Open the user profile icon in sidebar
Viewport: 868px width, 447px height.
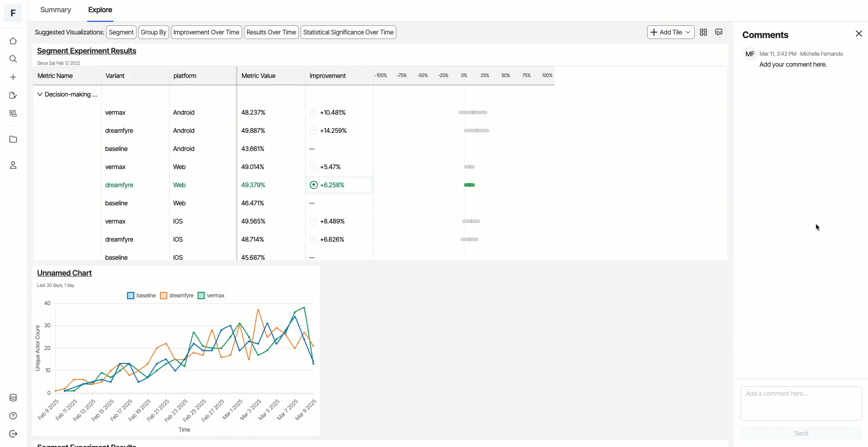coord(13,165)
